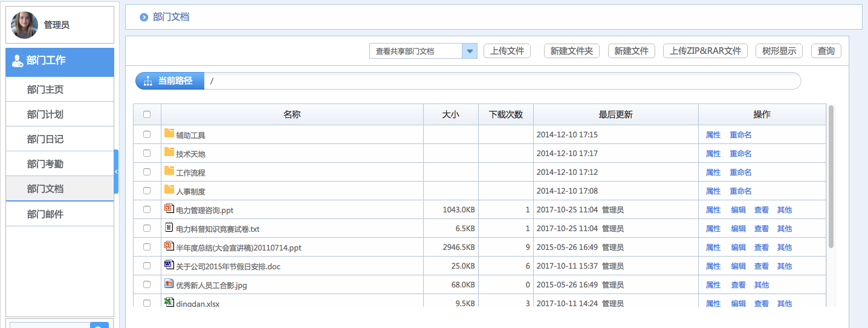
Task: Tick the select-all checkbox in table header
Action: (147, 114)
